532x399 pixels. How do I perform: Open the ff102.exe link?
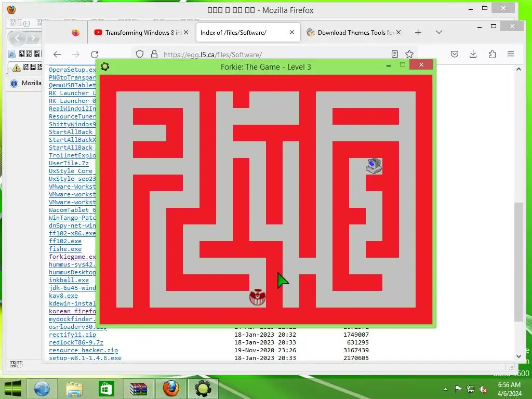(x=65, y=241)
